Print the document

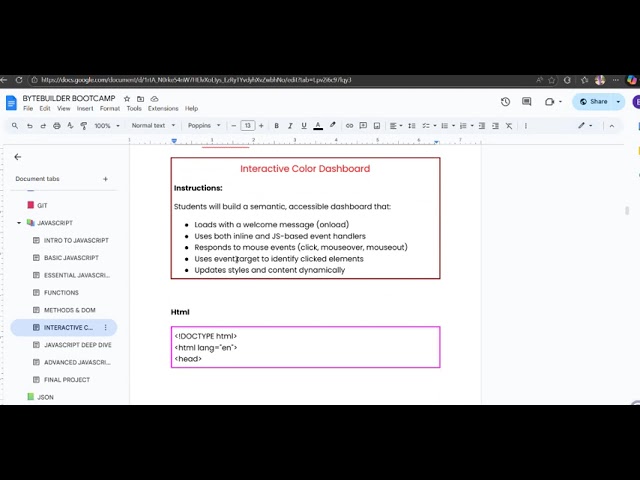(57, 126)
